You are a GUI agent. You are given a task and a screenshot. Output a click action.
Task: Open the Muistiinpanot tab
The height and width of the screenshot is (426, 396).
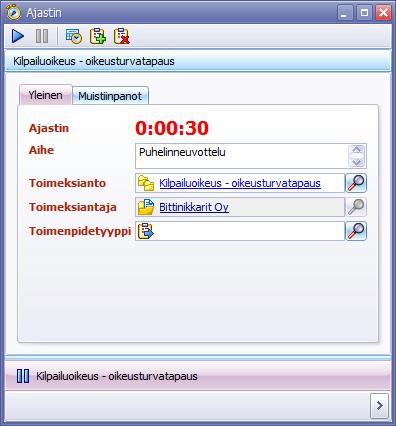click(110, 96)
